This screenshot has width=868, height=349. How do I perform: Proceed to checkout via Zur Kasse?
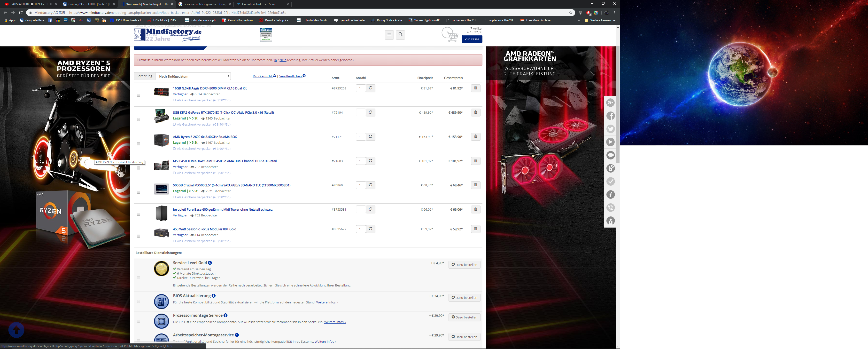coord(472,39)
